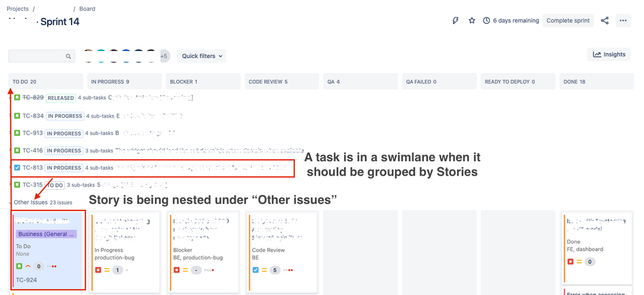Click the high priority arrow on card TC-924

coord(28,266)
